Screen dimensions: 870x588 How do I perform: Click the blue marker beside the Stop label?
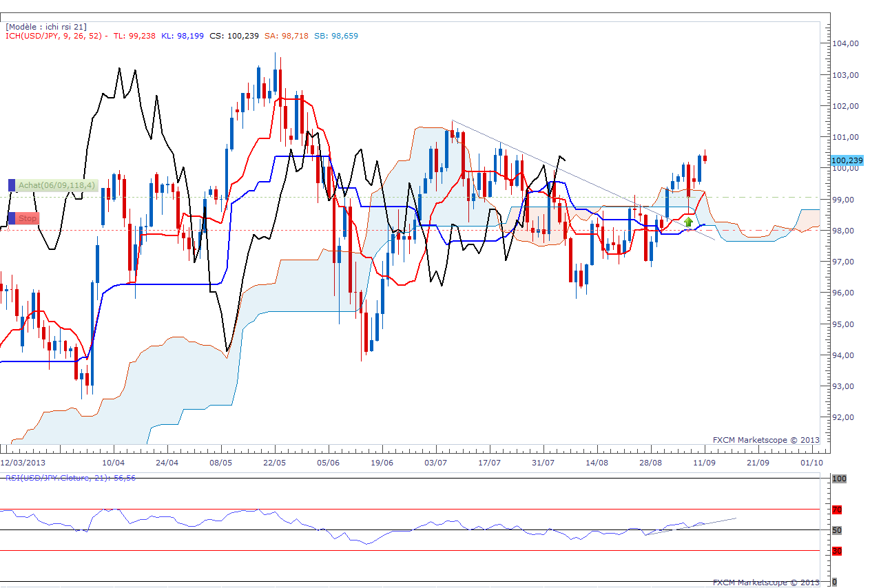pos(11,218)
